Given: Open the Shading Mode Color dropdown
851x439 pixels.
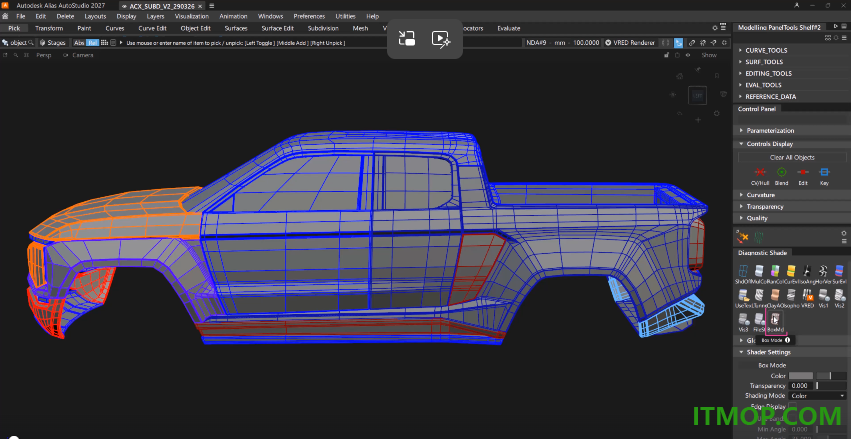Looking at the screenshot, I should (817, 396).
